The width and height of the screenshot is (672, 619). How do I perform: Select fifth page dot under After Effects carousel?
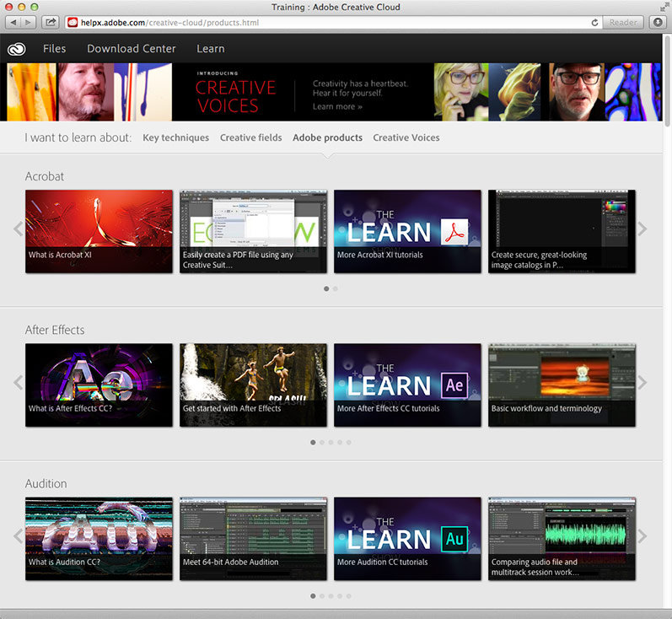pos(349,443)
